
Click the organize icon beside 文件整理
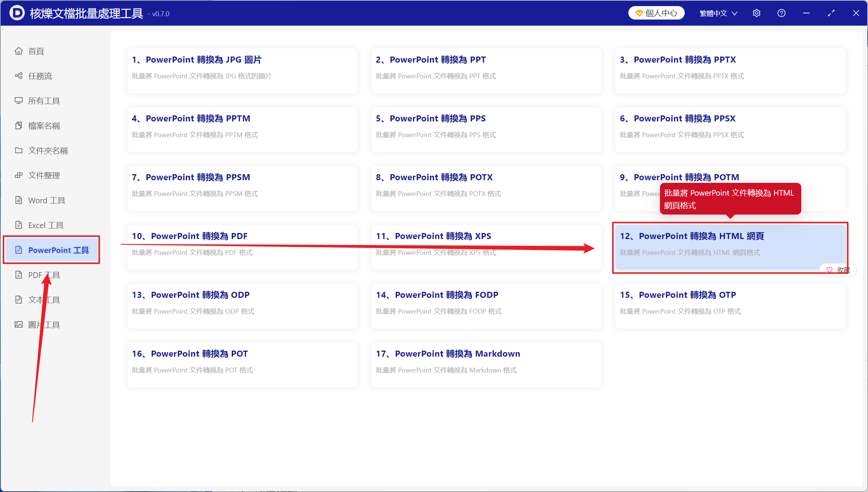[18, 175]
